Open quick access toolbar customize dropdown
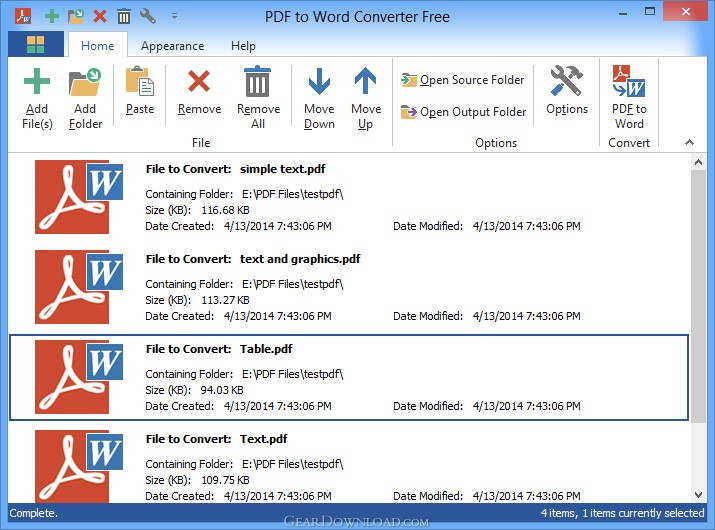Viewport: 715px width, 530px height. coord(174,16)
